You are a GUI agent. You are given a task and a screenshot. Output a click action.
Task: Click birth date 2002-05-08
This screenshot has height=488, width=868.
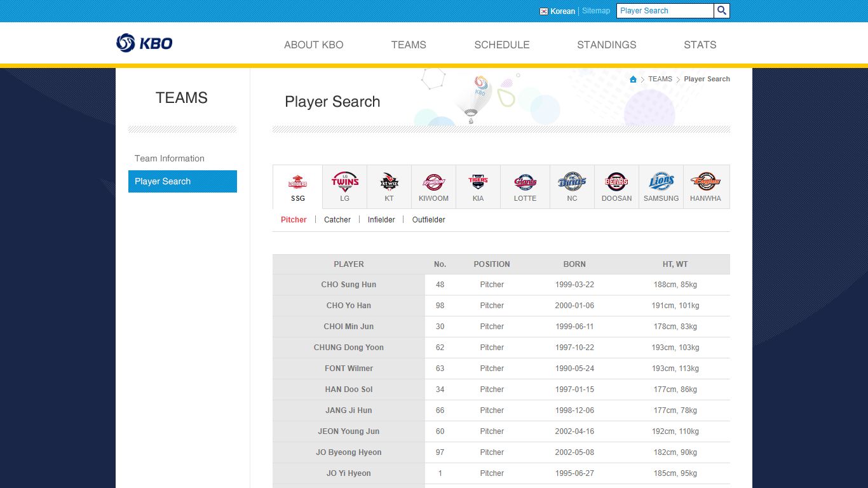[574, 452]
